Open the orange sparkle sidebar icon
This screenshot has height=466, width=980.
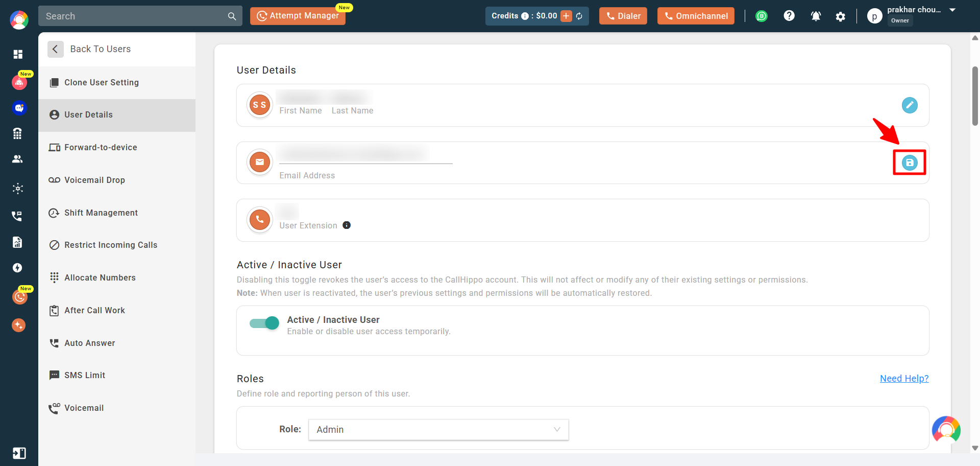pos(19,325)
